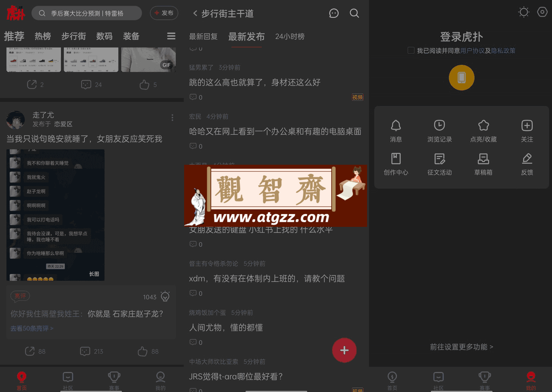The width and height of the screenshot is (552, 392).
Task: Open the long chat screenshot image
Action: [x=55, y=215]
